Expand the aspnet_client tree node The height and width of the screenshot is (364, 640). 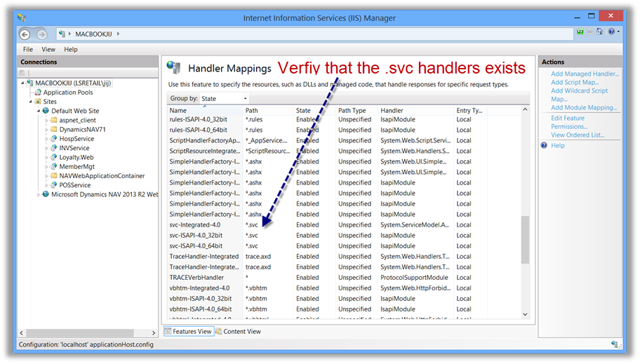coord(46,121)
